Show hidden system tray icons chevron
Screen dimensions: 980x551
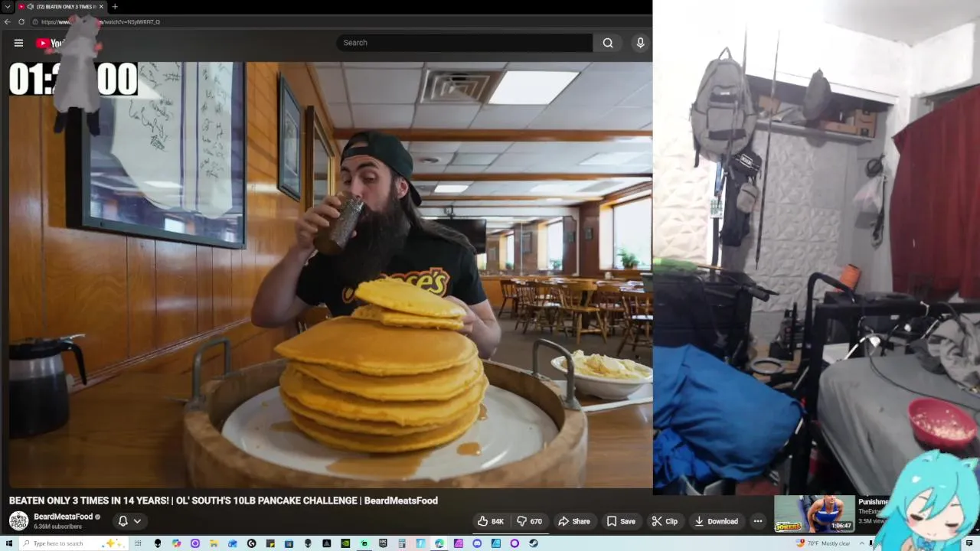863,543
